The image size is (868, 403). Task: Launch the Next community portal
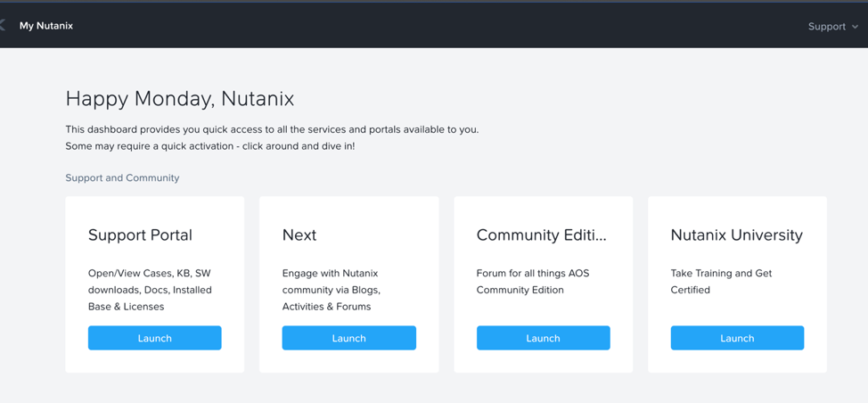click(348, 338)
